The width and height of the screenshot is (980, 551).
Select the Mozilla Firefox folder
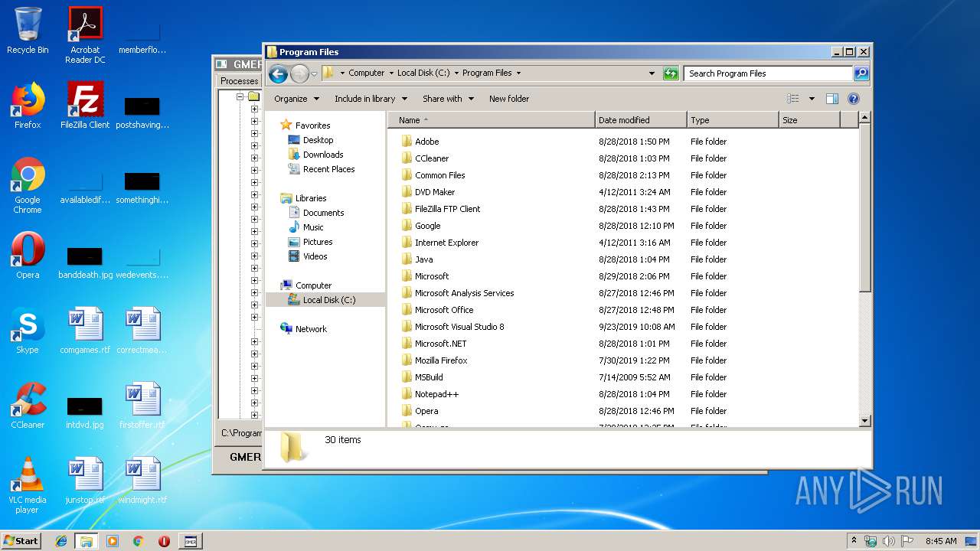[x=441, y=360]
